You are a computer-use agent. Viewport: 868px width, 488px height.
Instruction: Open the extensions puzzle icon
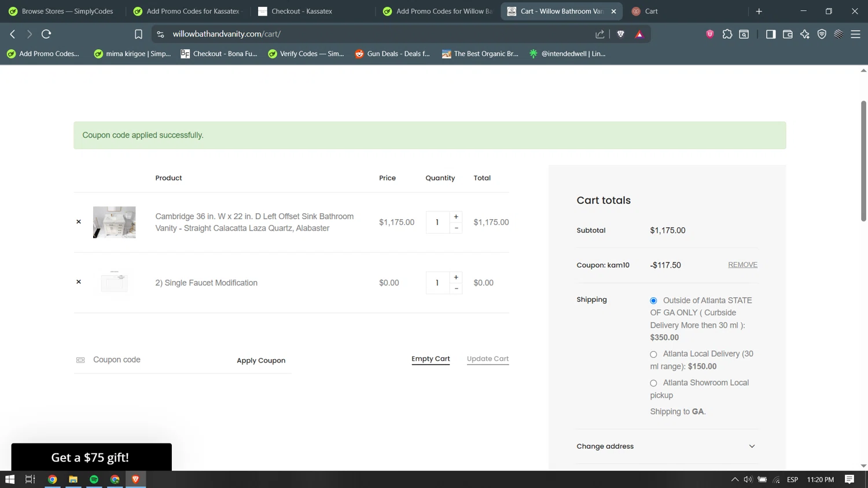coord(727,34)
